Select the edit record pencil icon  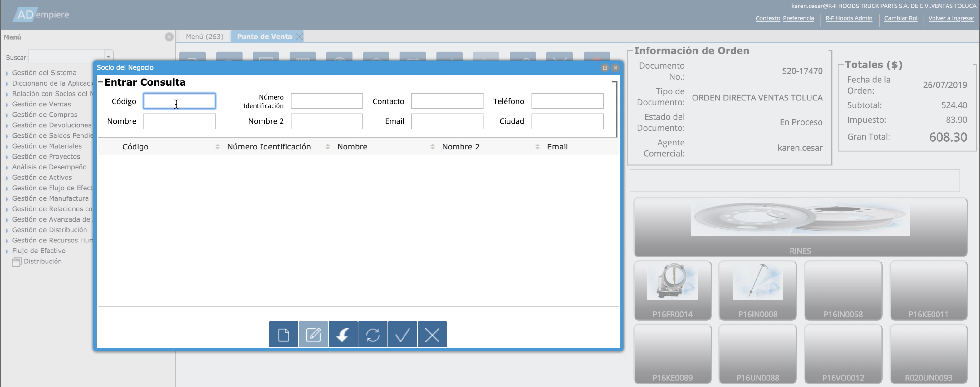pos(313,334)
